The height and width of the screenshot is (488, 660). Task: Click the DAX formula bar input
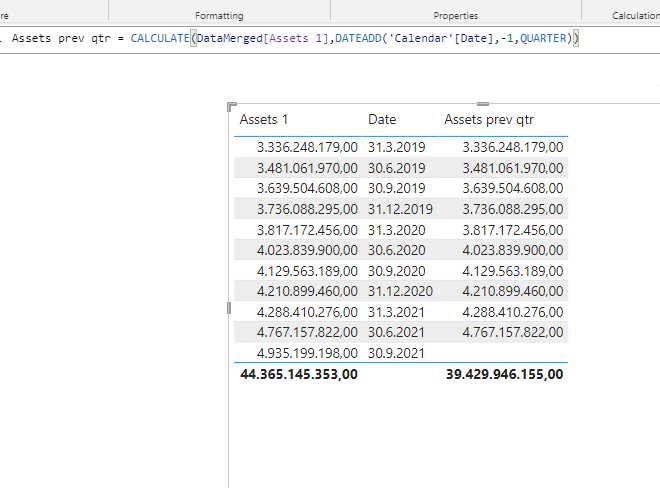point(330,39)
